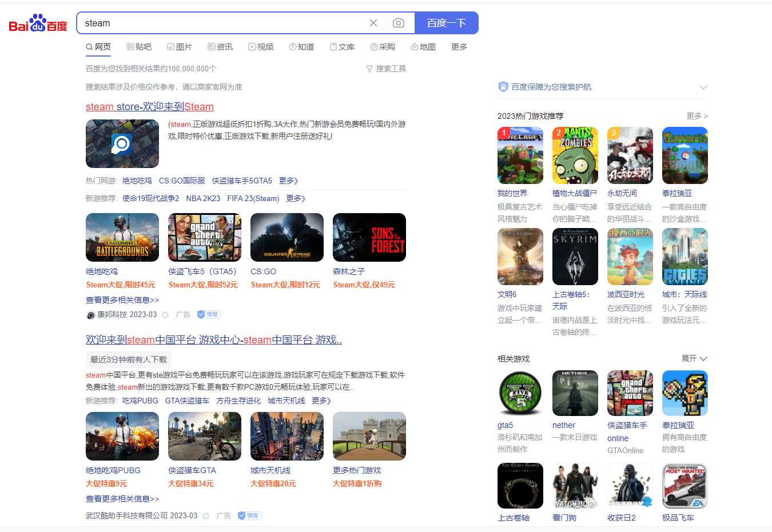
Task: Click the Skyrim 上古卷轴5 game thumbnail
Action: point(575,256)
